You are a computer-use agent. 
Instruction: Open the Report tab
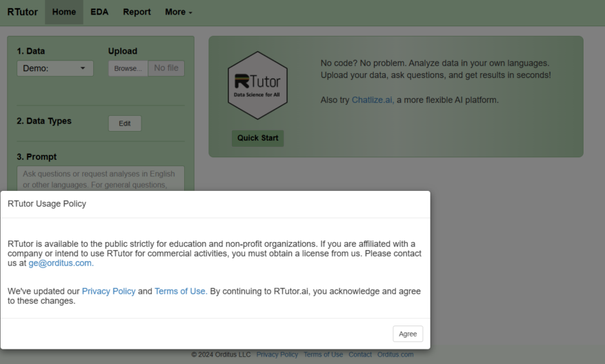click(137, 12)
